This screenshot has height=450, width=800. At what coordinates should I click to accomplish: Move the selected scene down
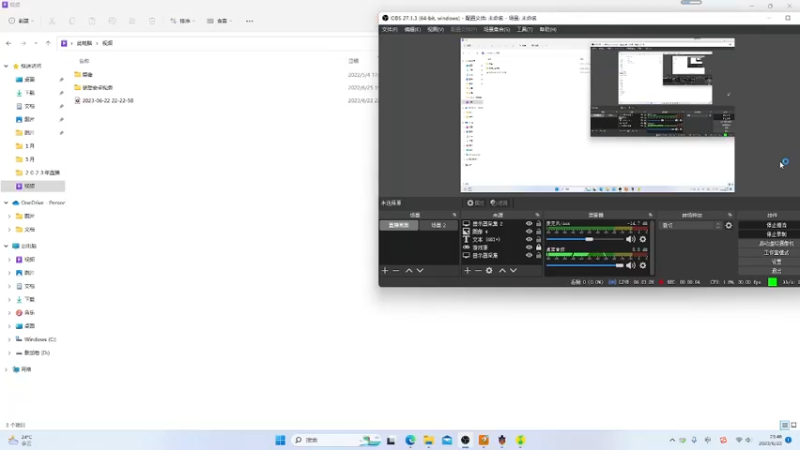[x=420, y=270]
